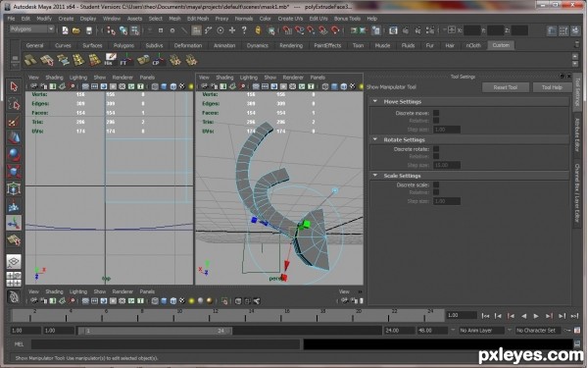This screenshot has height=368, width=588.
Task: Click the single perspective view layout icon
Action: coord(14,262)
